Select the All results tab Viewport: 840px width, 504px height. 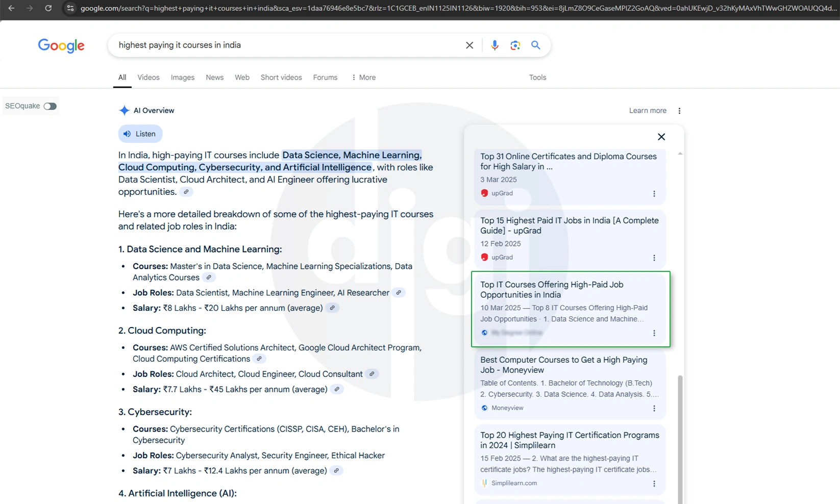click(122, 78)
